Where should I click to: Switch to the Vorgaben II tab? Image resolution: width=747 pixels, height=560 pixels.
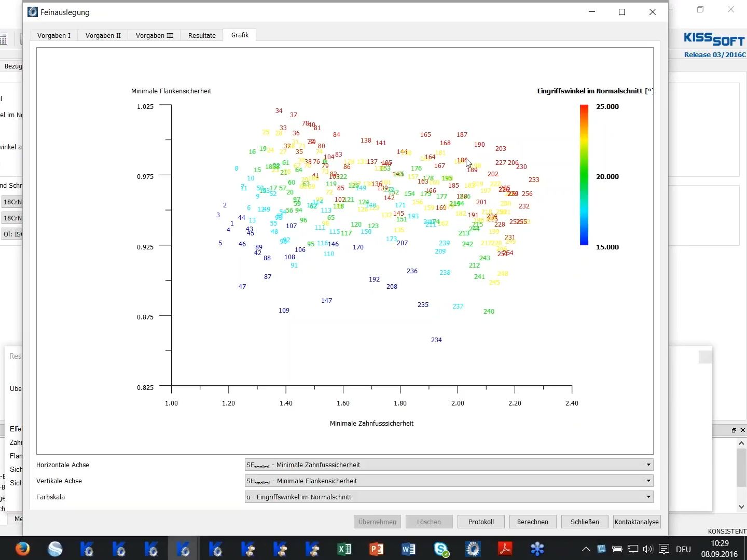point(103,35)
